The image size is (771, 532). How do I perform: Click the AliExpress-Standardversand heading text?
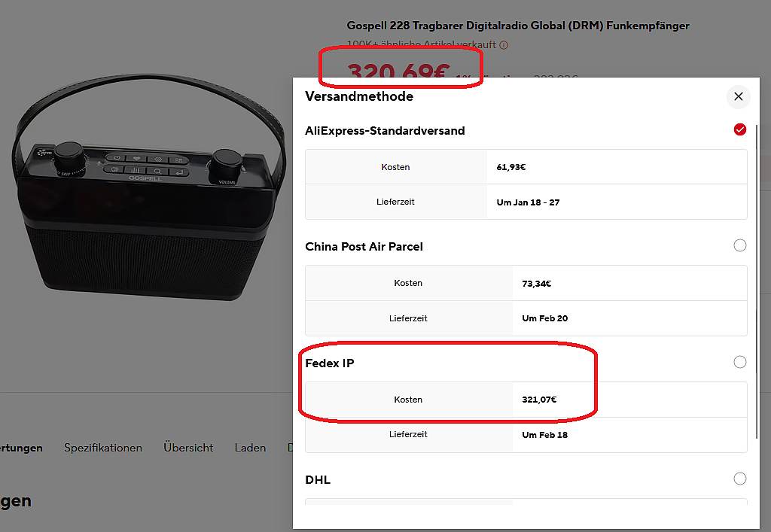click(385, 131)
